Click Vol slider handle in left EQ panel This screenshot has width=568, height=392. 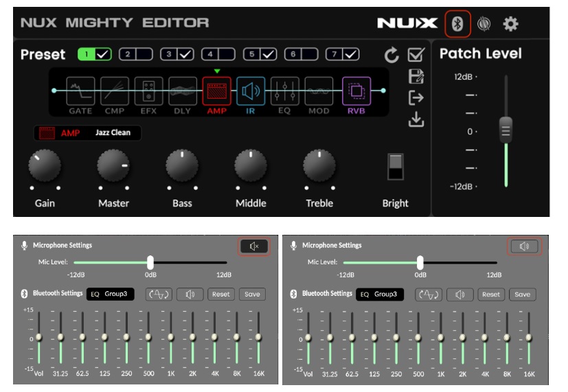pos(38,337)
